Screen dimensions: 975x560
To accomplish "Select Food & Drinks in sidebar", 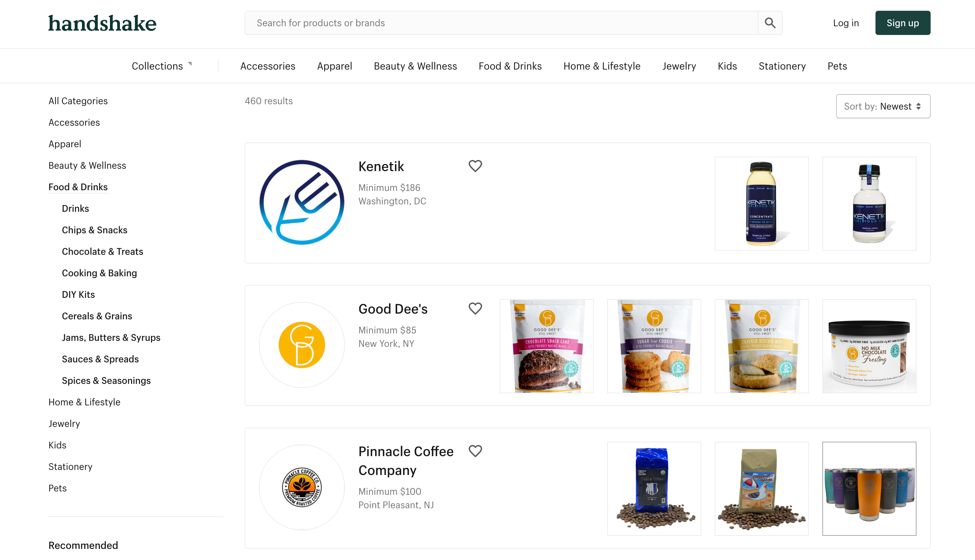I will tap(78, 187).
